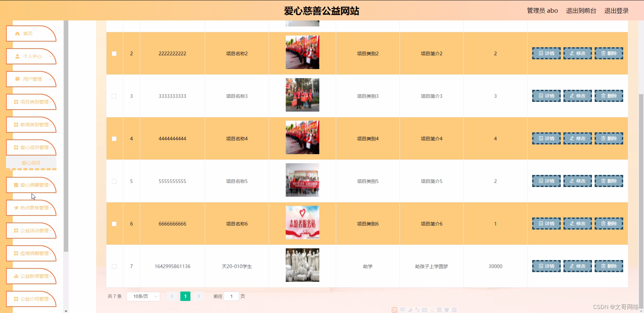Select the 首页 home icon in sidebar
644x313 pixels.
tap(17, 34)
